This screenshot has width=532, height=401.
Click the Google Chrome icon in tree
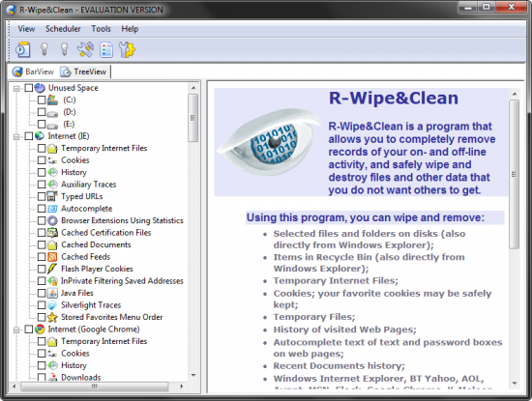[40, 329]
